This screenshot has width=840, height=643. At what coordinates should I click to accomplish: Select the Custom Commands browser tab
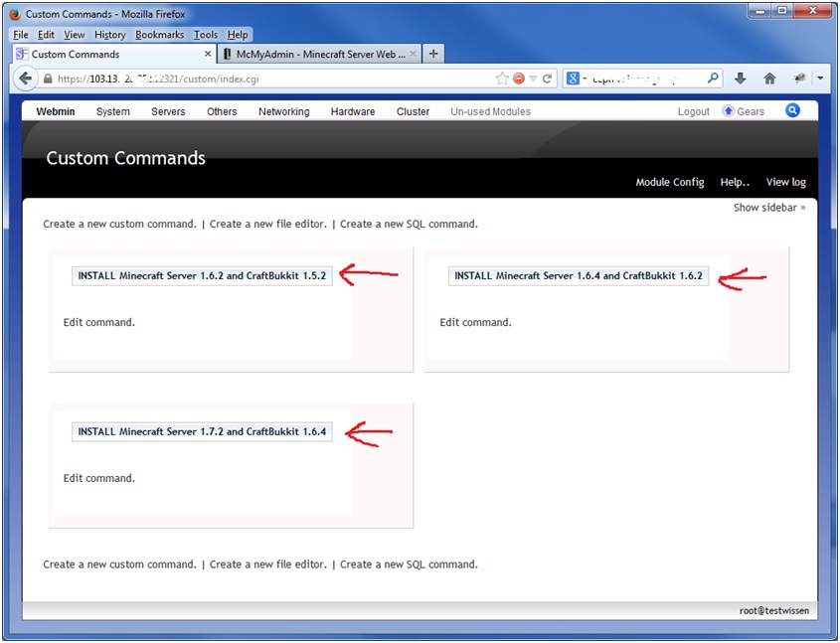114,54
